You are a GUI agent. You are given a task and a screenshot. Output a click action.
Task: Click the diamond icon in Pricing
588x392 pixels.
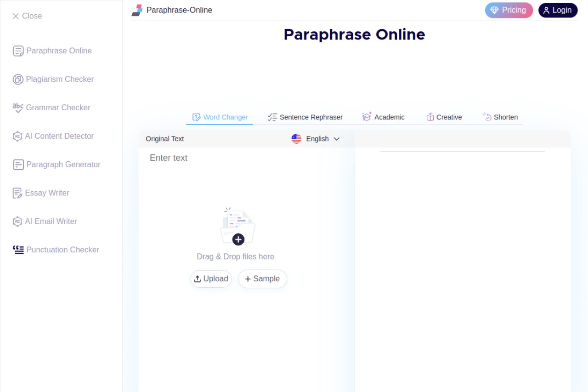pyautogui.click(x=494, y=10)
